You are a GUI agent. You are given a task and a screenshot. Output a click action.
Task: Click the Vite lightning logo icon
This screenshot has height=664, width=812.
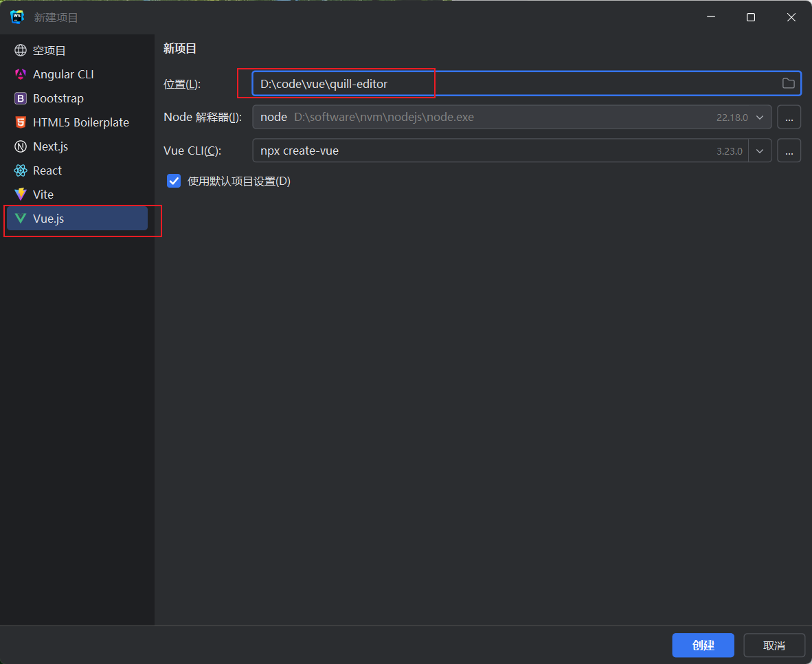click(x=21, y=195)
